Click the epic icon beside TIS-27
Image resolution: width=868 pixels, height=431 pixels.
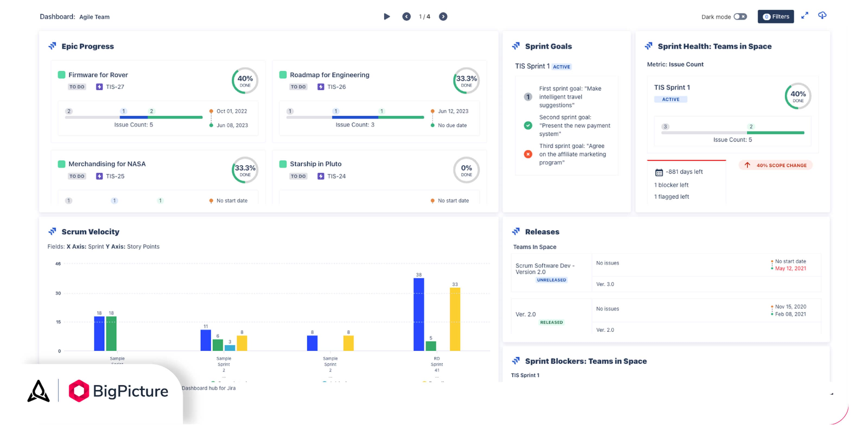coord(99,87)
